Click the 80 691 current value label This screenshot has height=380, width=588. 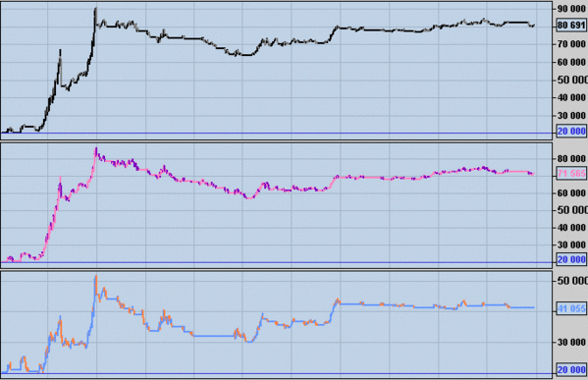(571, 26)
